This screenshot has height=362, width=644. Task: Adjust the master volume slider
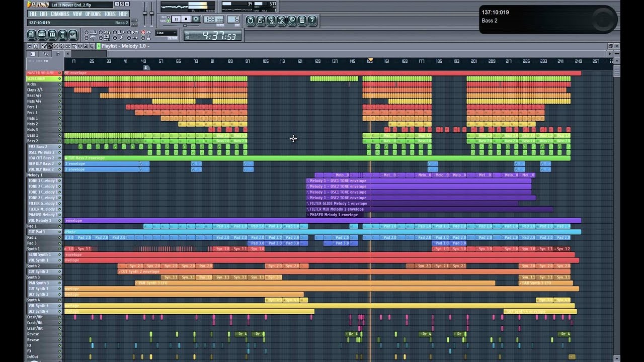[x=145, y=13]
